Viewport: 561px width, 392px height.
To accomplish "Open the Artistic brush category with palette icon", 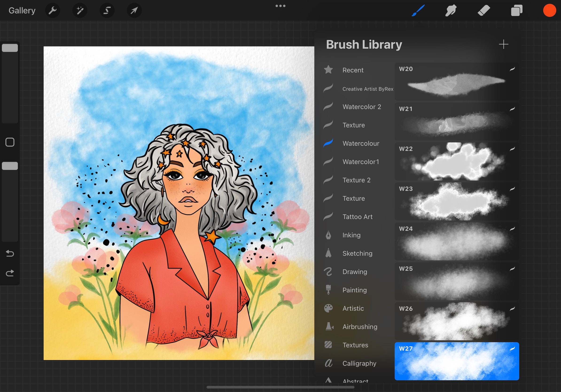I will (x=353, y=308).
